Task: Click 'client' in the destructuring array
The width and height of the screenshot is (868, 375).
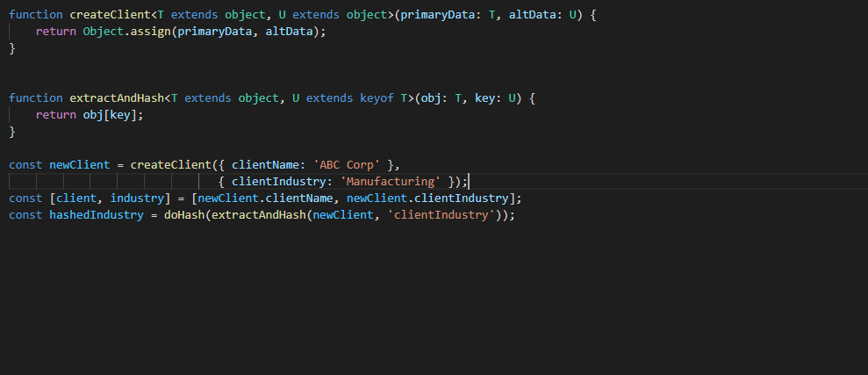Action: (76, 198)
